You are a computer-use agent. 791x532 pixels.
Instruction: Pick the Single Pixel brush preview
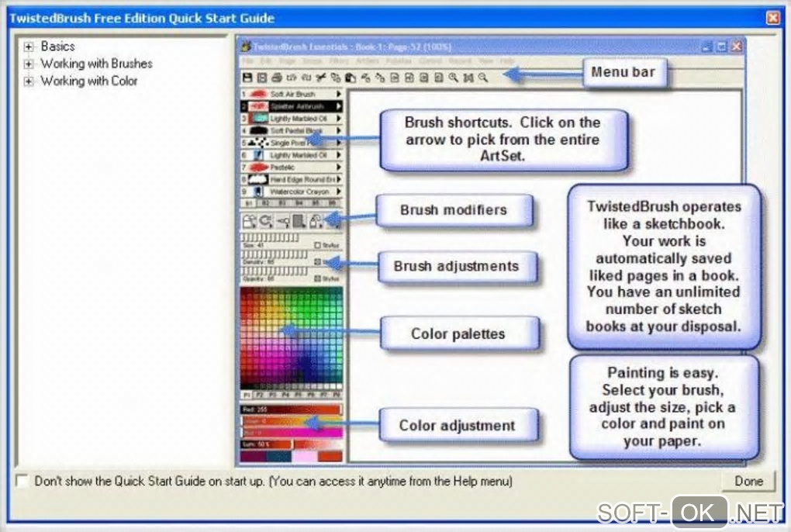258,143
